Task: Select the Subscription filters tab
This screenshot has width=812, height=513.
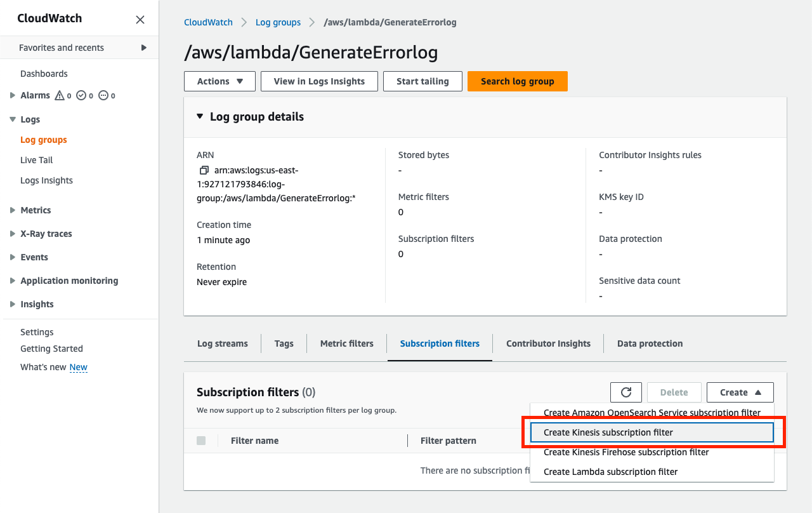Action: click(x=440, y=343)
